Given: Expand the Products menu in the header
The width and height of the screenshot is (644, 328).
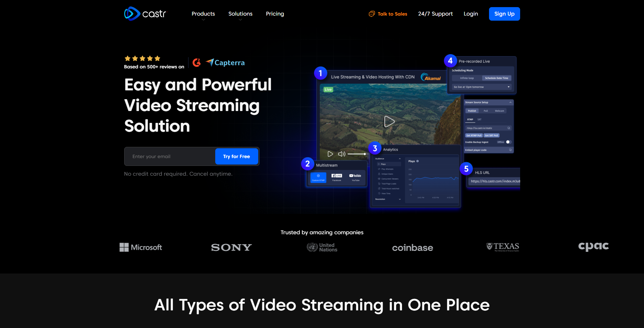Looking at the screenshot, I should point(203,14).
